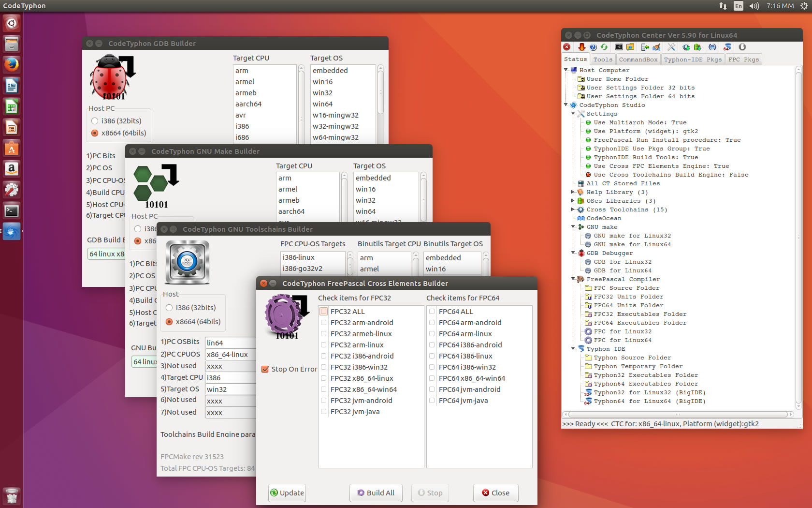The height and width of the screenshot is (508, 812).
Task: Open the system settings gear in top bar
Action: tap(804, 6)
